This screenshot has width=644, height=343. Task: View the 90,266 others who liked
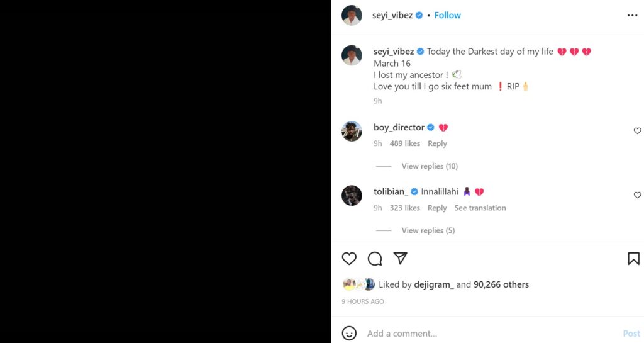501,284
